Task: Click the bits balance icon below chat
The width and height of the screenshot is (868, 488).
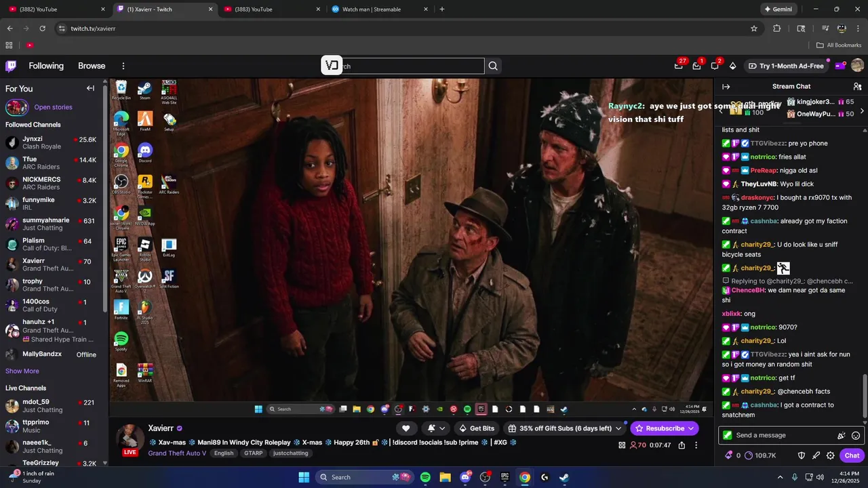Action: coord(728,455)
